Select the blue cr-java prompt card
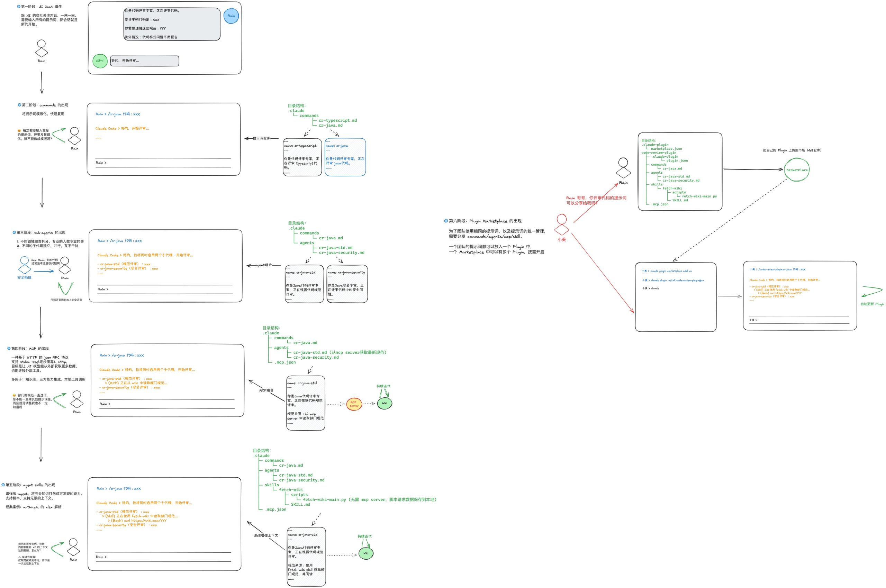The height and width of the screenshot is (588, 886). click(x=345, y=157)
